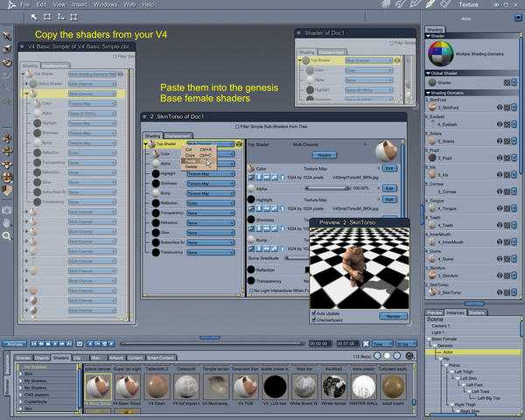The width and height of the screenshot is (525, 420).
Task: Click checkerboard icon on 3_SkinFoot domain row
Action: pyautogui.click(x=507, y=108)
